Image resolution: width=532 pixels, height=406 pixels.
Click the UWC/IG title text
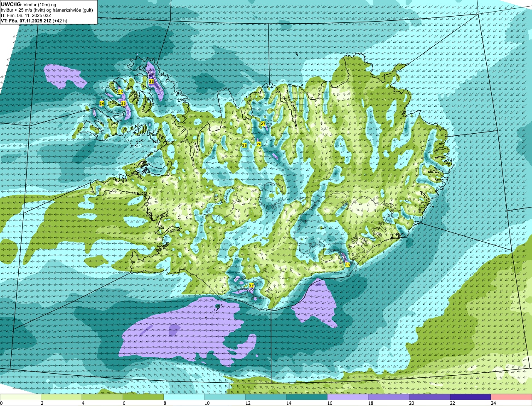10,4
